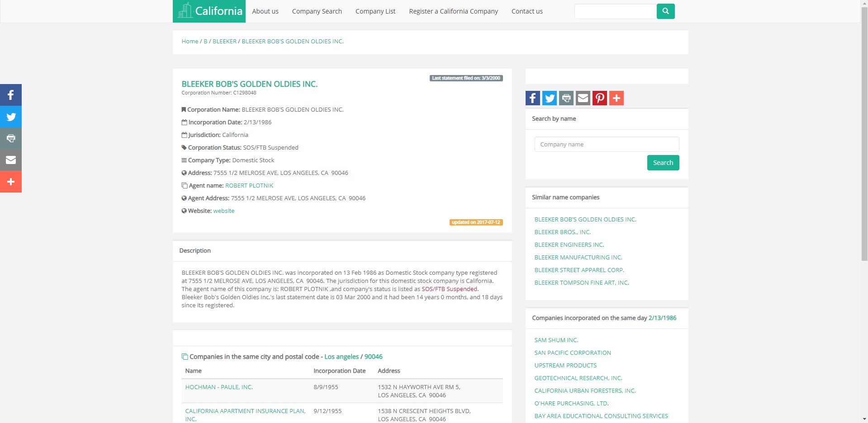Screen dimensions: 868x423
Task: Go to Home breadcrumb link
Action: click(x=190, y=41)
